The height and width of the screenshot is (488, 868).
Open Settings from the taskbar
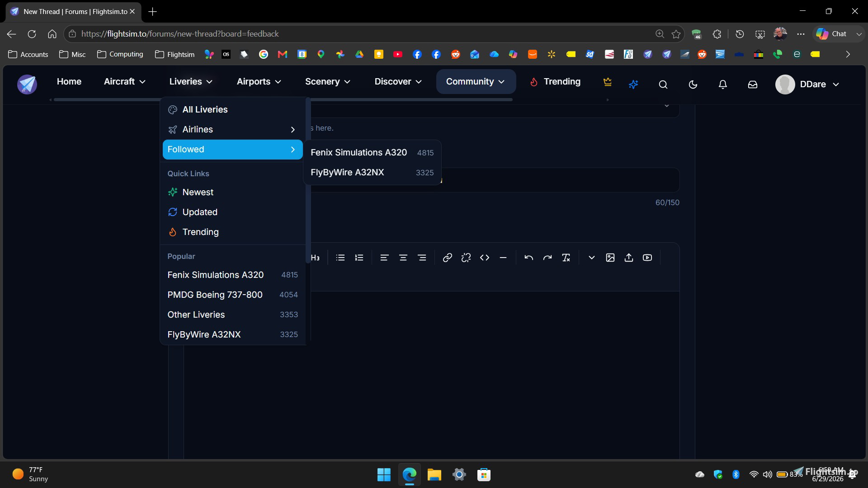pos(459,474)
